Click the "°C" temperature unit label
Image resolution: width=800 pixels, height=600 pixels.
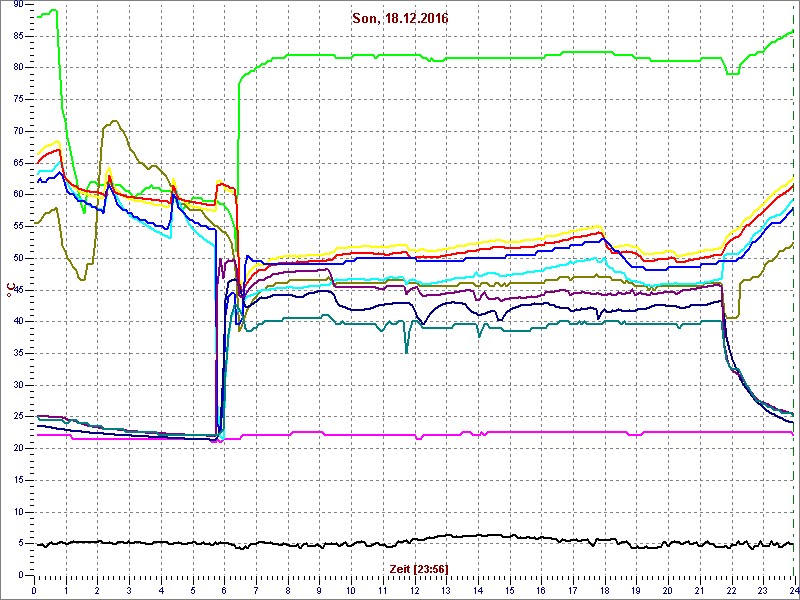click(x=11, y=290)
